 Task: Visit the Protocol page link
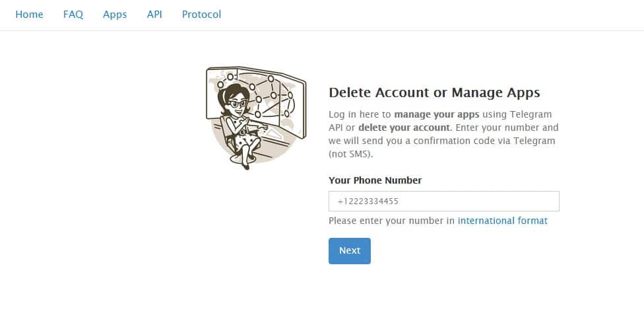(201, 14)
